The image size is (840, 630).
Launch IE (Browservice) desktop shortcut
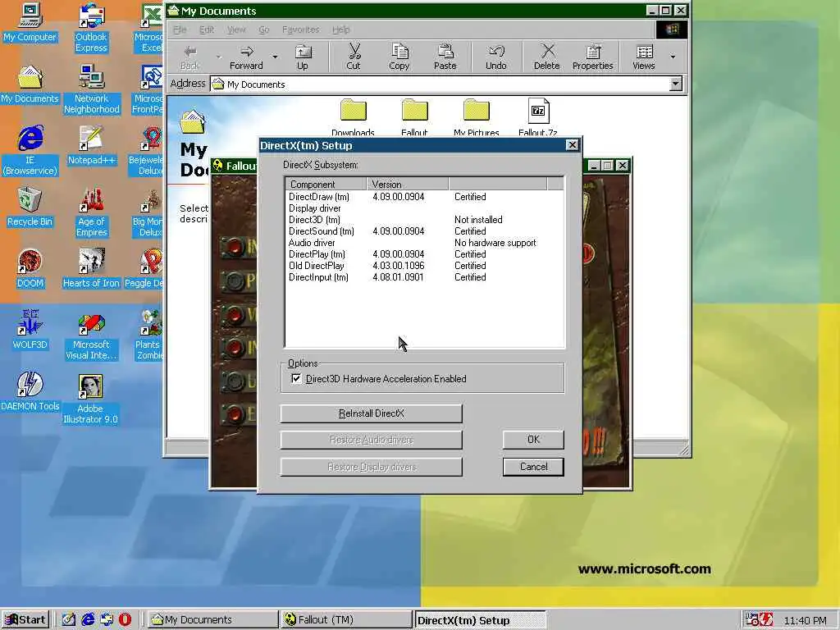coord(30,151)
